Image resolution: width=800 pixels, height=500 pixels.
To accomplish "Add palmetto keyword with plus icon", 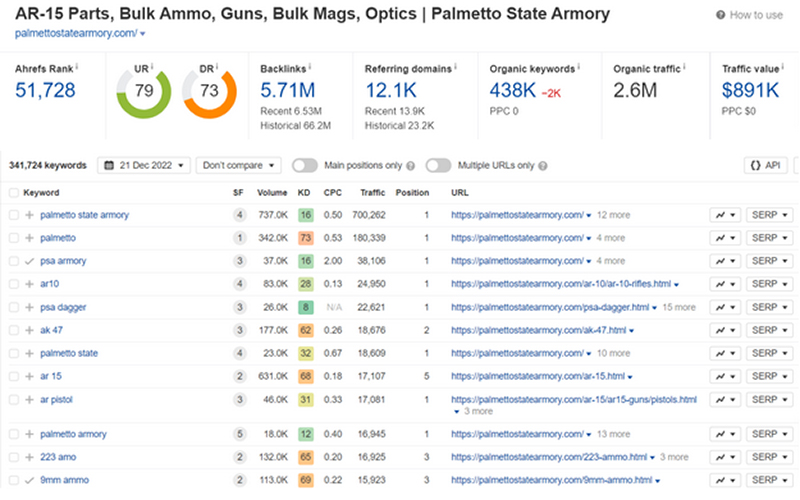I will click(30, 238).
